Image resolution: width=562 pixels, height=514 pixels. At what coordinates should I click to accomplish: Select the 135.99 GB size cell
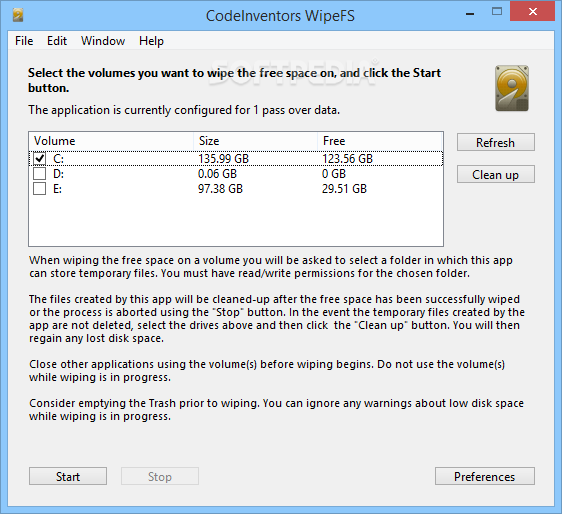[223, 159]
